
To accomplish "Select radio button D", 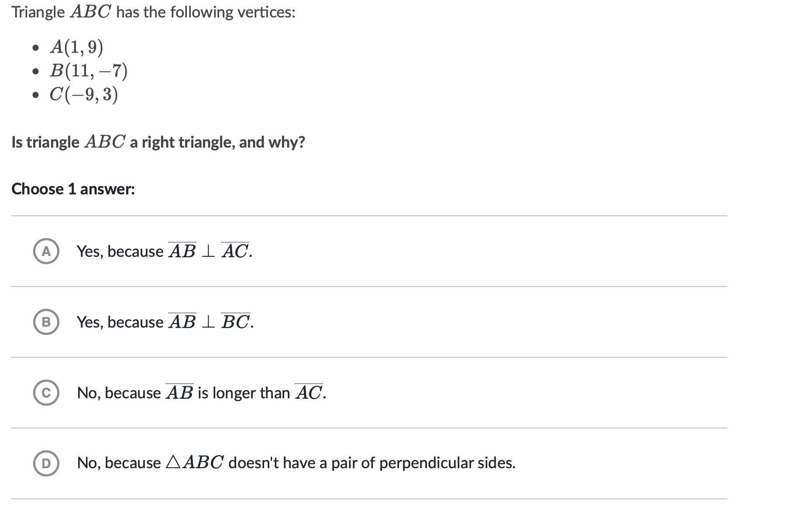I will pos(46,463).
